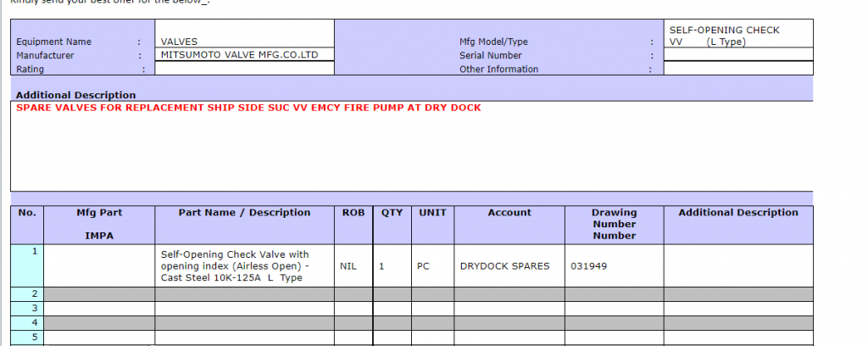Screen dimensions: 868x346
Task: Select the Manufacturer field with MITSUMOTO VALVE
Action: click(x=244, y=55)
